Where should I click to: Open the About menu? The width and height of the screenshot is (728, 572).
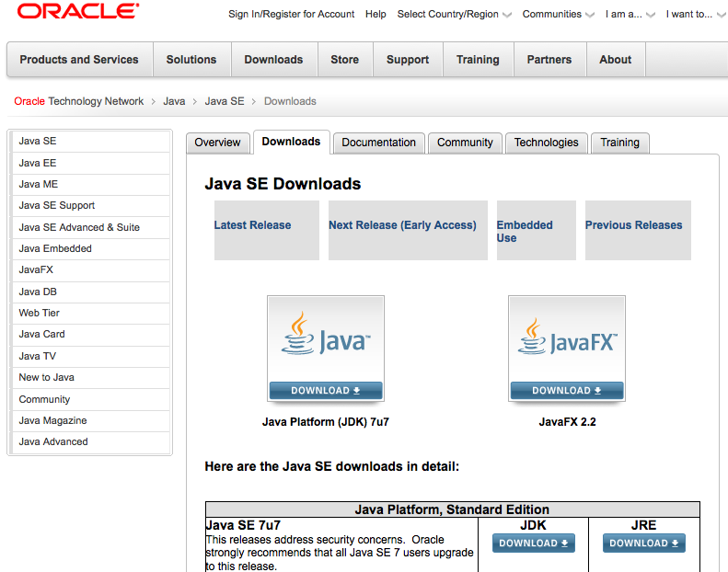(615, 60)
